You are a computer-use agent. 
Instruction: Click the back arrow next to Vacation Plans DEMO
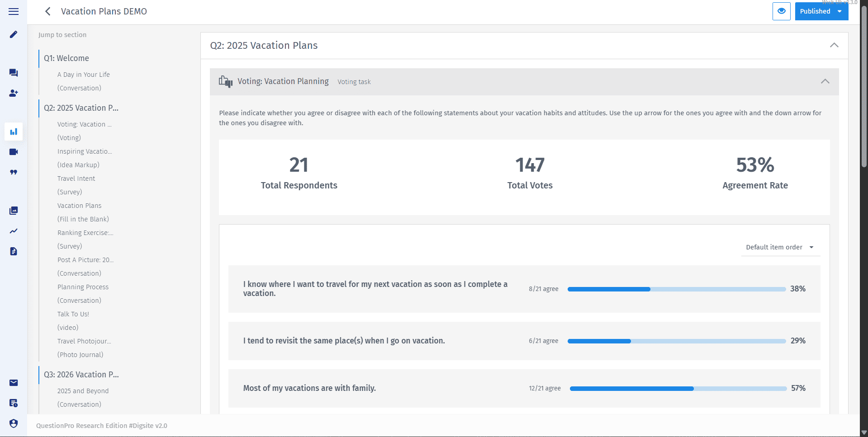pos(47,11)
